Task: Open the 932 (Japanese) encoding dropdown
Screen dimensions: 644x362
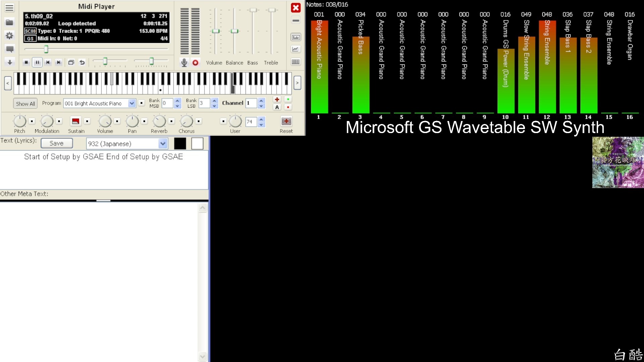Action: point(163,143)
